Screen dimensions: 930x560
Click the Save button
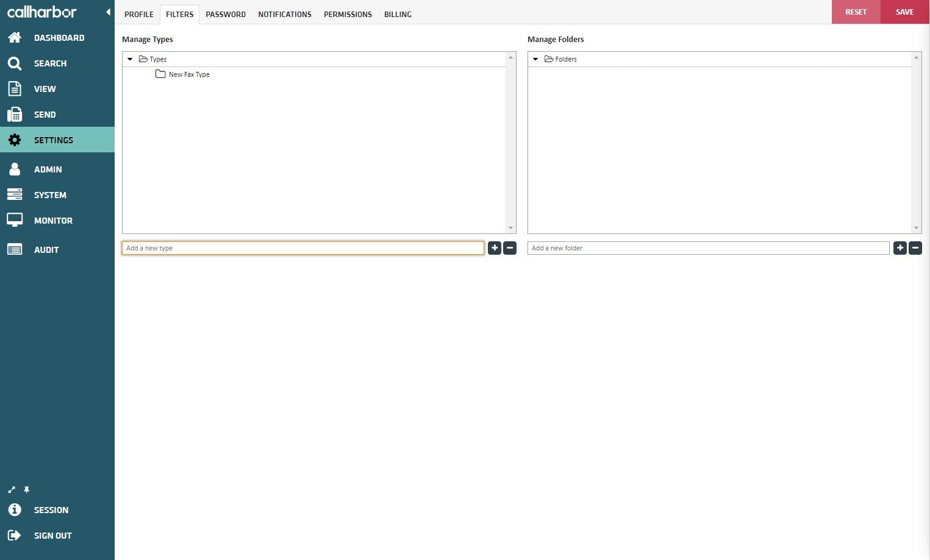(x=905, y=12)
